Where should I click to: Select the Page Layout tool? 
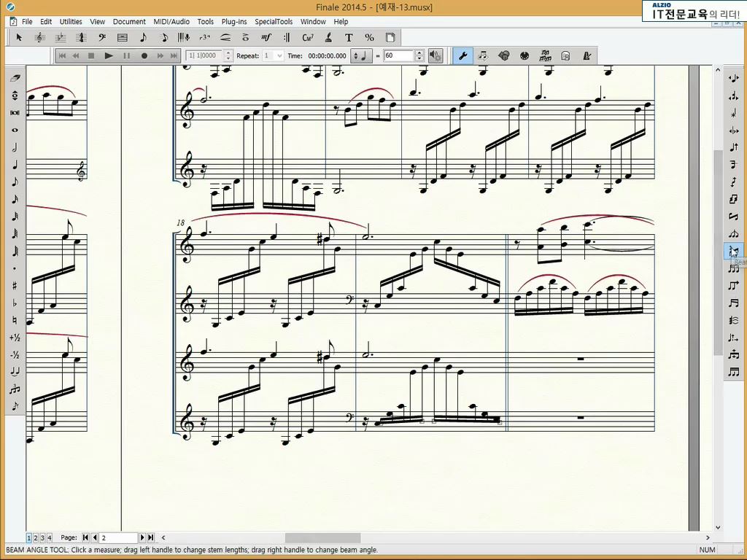pyautogui.click(x=390, y=38)
